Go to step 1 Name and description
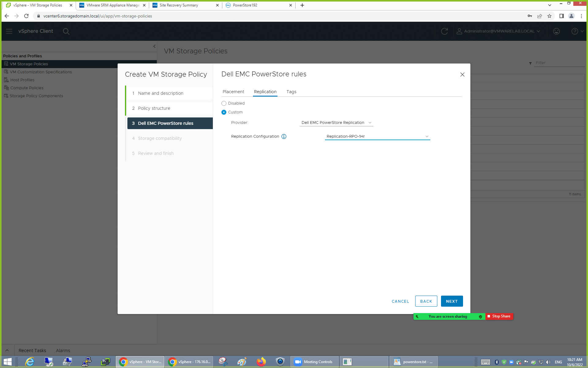The image size is (588, 368). 169,93
